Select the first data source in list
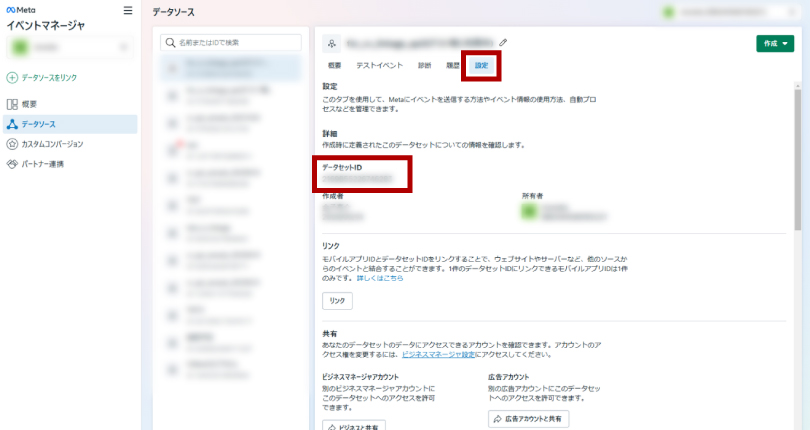Viewport: 810px width, 430px height. [x=231, y=68]
